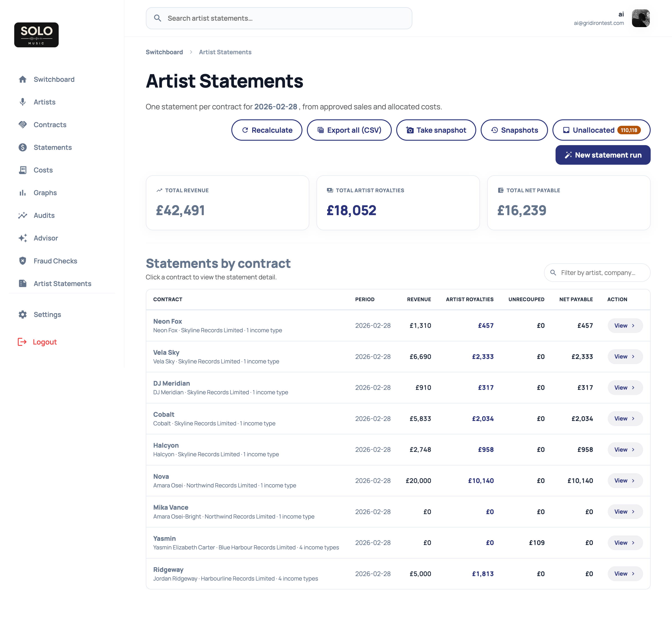Click the trend line icon for Audits
Screen dimensions: 672x625
pos(23,215)
